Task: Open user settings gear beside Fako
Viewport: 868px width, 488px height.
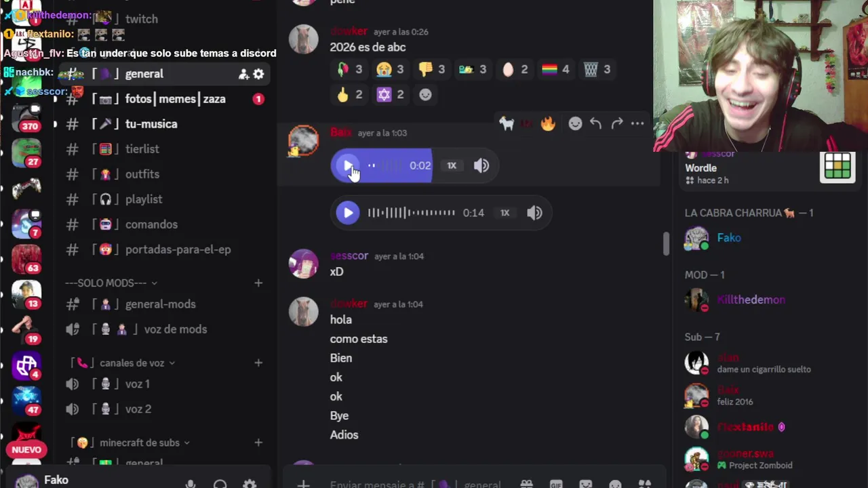Action: (250, 483)
